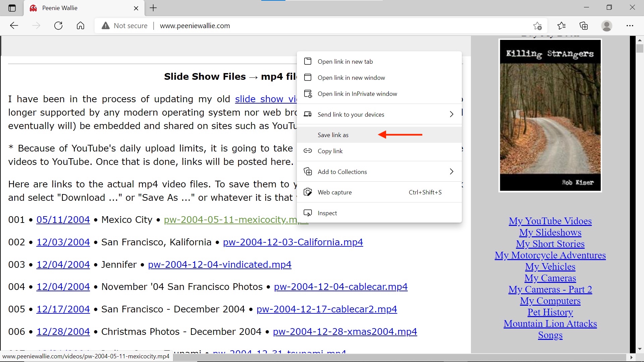Click the 'Open link in InPrivate window'
This screenshot has height=362, width=644.
357,93
